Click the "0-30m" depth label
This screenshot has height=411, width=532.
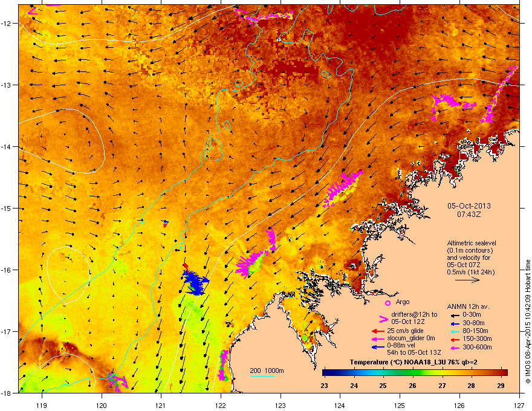pos(472,315)
